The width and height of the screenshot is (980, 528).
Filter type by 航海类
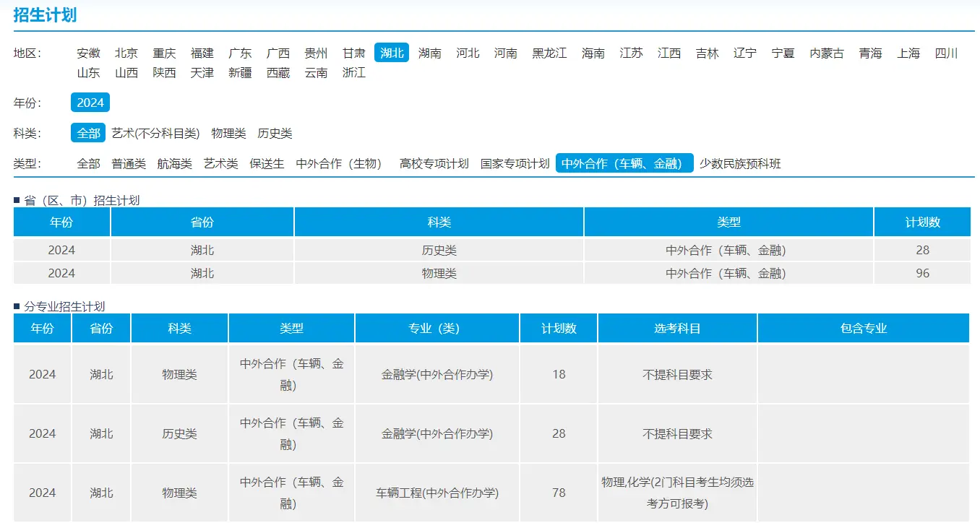pyautogui.click(x=174, y=163)
